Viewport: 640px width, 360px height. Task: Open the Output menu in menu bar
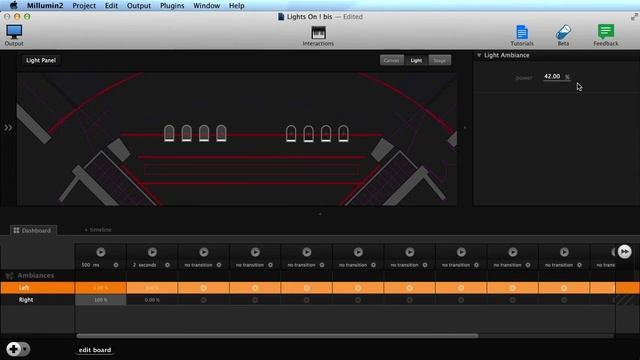click(139, 5)
